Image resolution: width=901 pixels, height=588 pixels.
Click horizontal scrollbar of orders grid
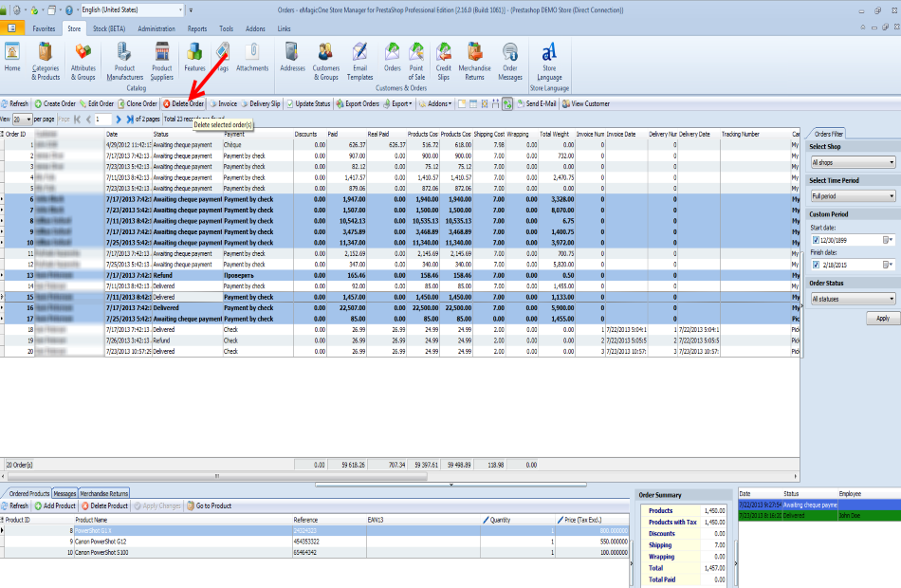(x=217, y=476)
